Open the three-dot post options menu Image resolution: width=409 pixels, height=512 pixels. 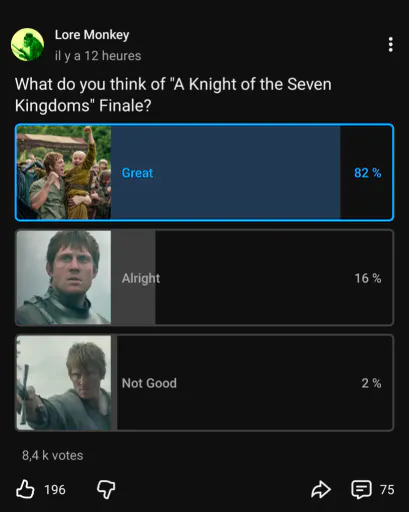pyautogui.click(x=390, y=45)
